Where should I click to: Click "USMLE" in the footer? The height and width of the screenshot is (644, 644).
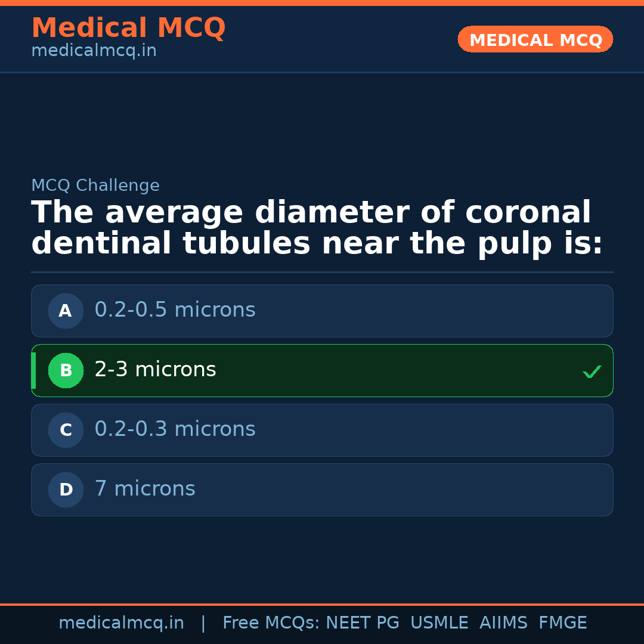[439, 623]
